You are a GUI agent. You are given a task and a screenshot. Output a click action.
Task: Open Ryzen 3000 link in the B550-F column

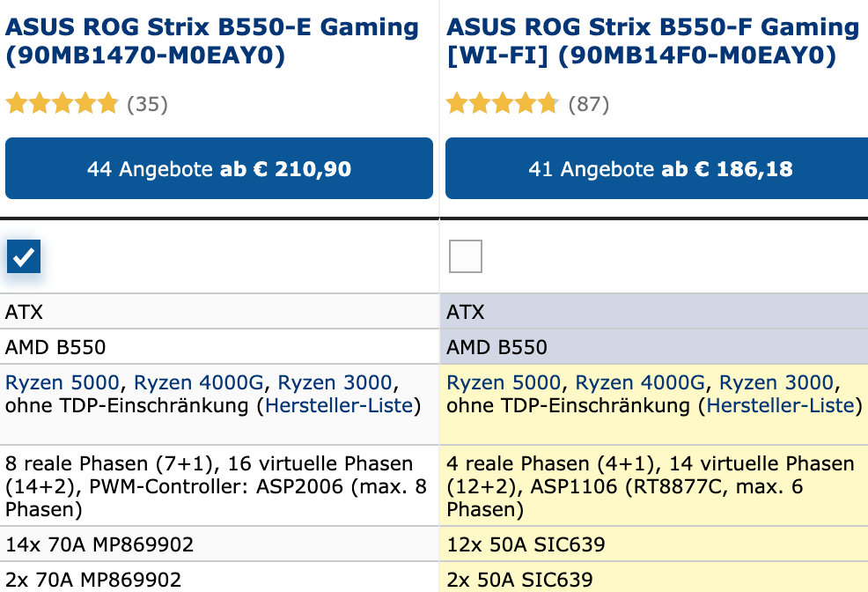[776, 382]
